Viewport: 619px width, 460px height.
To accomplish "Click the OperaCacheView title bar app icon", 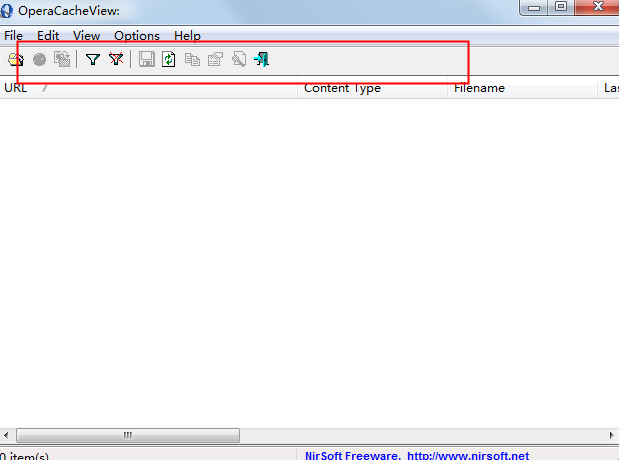I will (x=6, y=11).
